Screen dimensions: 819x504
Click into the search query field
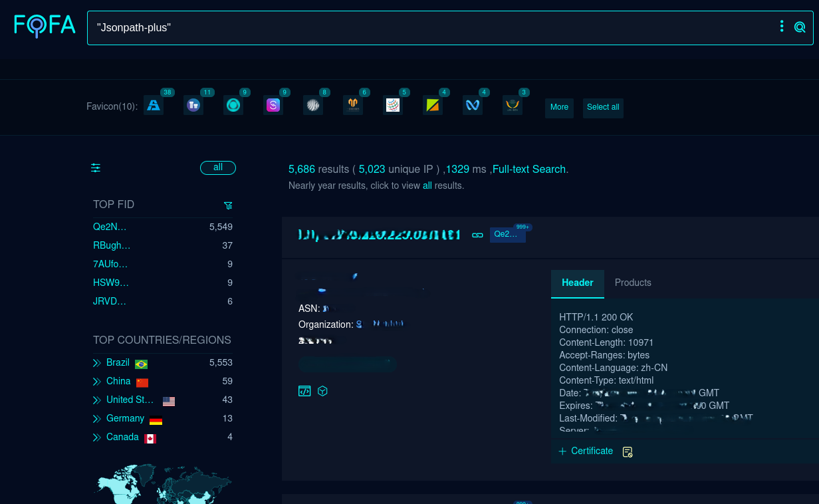(432, 28)
